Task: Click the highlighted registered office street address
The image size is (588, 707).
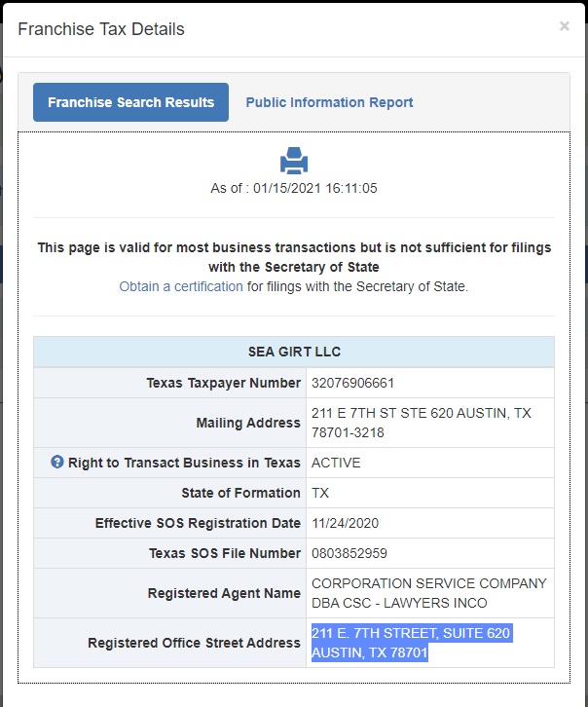Action: click(x=410, y=643)
